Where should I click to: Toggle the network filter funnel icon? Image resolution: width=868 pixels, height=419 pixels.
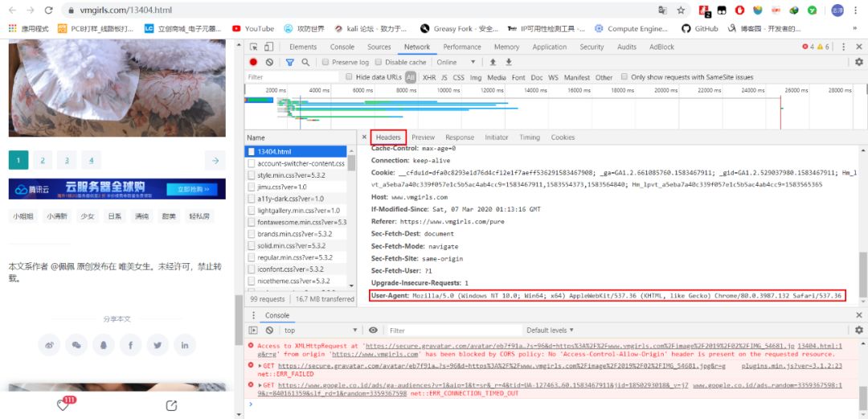(289, 62)
